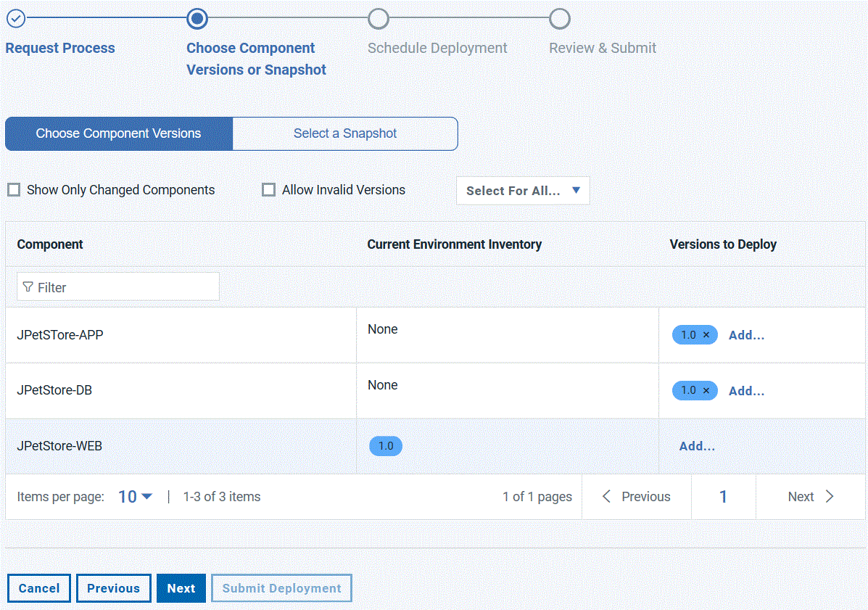Click the 1.0 inventory badge for JPetStore-WEB

coord(386,446)
